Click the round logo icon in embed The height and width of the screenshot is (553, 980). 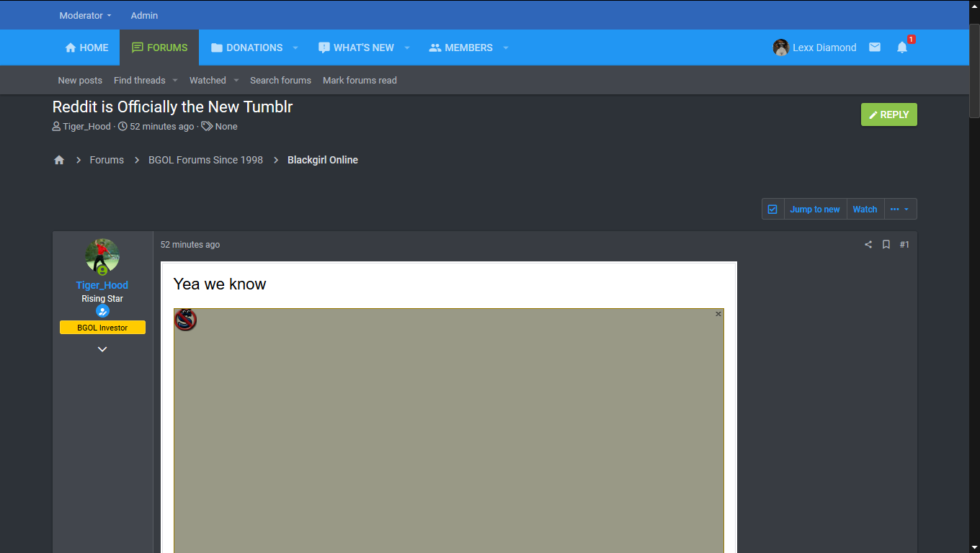coord(185,320)
